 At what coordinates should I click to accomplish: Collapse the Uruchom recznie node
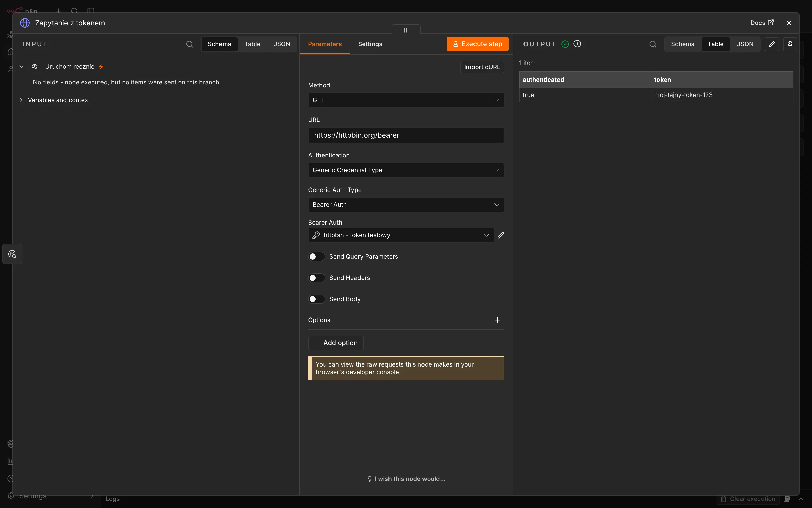pos(21,67)
